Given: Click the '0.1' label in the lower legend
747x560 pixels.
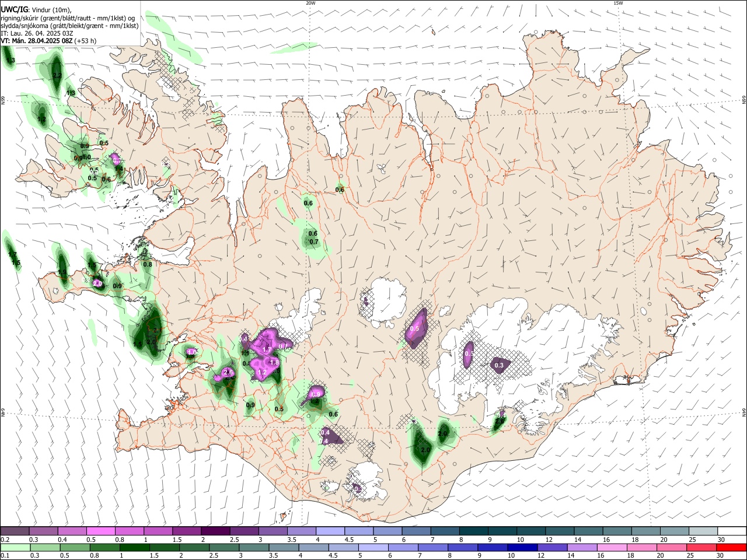Looking at the screenshot, I should 5,556.
